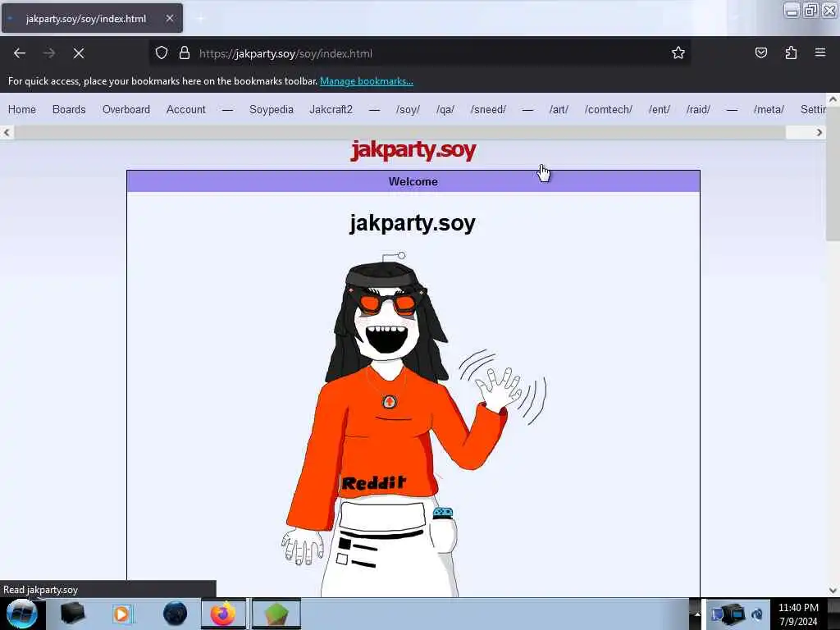Open the Soypedia nav link
The width and height of the screenshot is (840, 630).
(x=271, y=109)
